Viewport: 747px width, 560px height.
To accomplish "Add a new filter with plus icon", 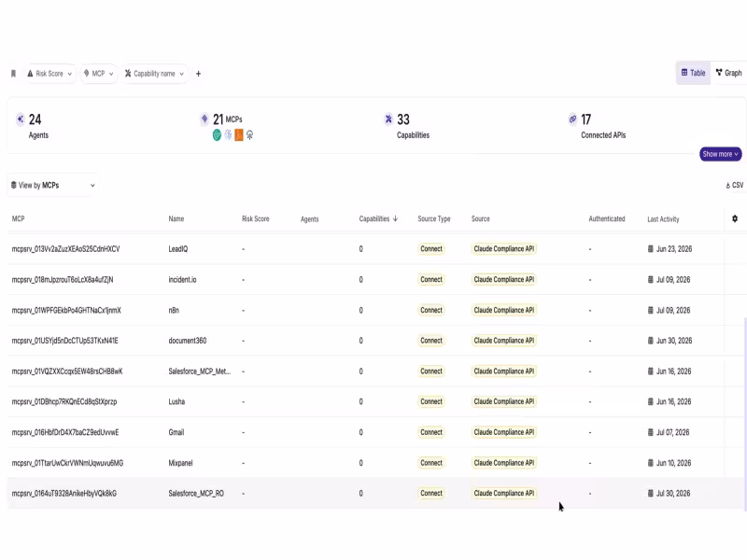I will click(x=198, y=74).
